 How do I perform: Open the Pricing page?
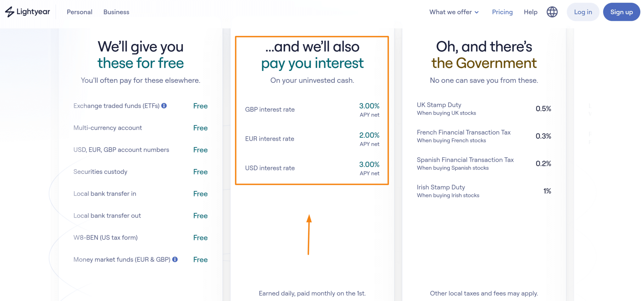(502, 12)
